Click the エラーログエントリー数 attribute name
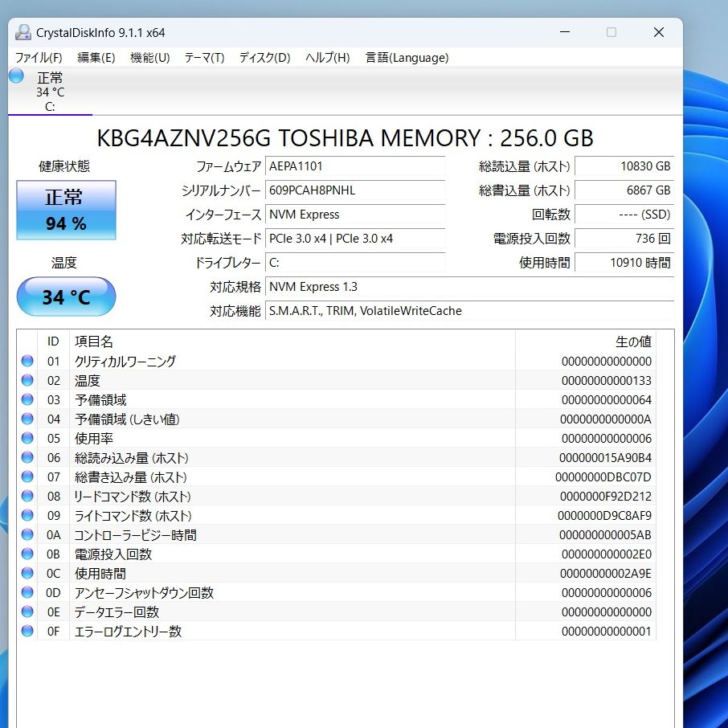728x728 pixels. pyautogui.click(x=128, y=632)
